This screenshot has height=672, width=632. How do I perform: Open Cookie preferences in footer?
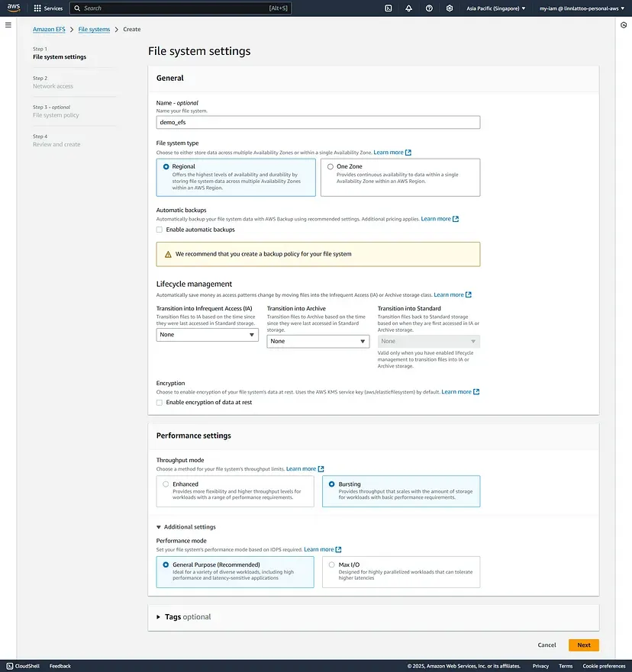[x=604, y=666]
